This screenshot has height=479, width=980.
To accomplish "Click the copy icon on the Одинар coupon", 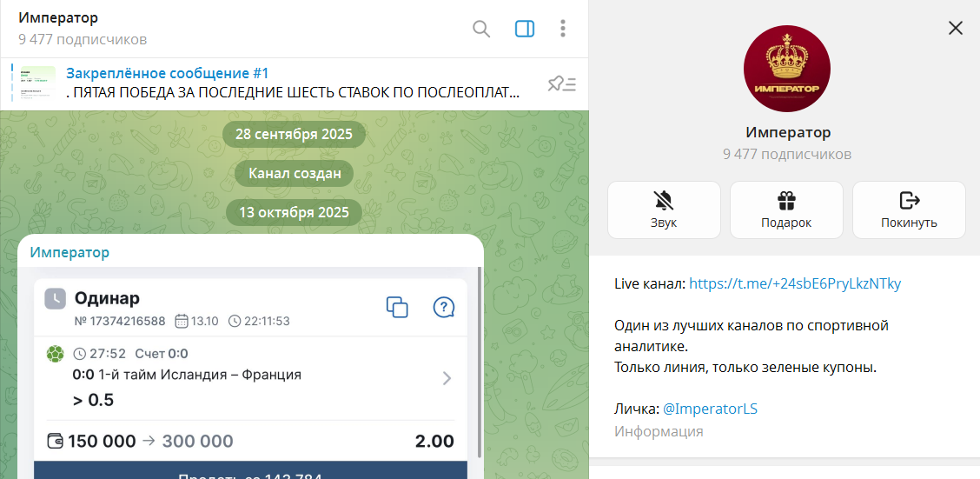I will pos(397,307).
